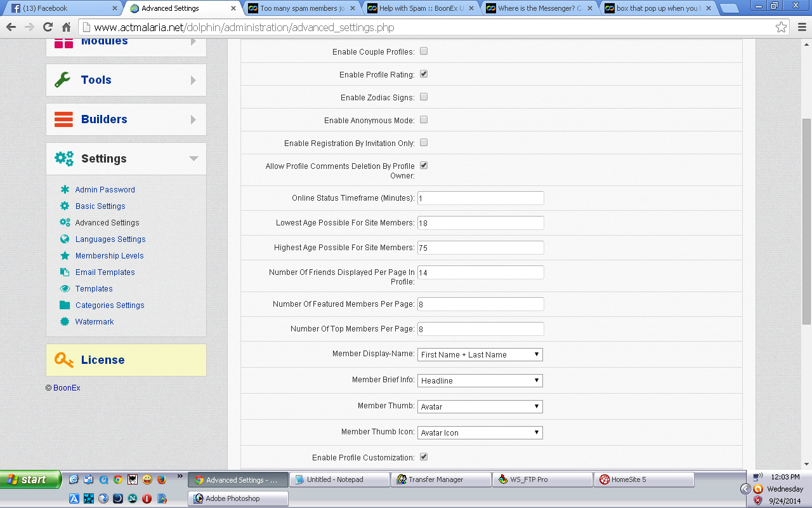Click the red security shield tray icon
Viewport: 812px width, 508px height.
(x=757, y=500)
